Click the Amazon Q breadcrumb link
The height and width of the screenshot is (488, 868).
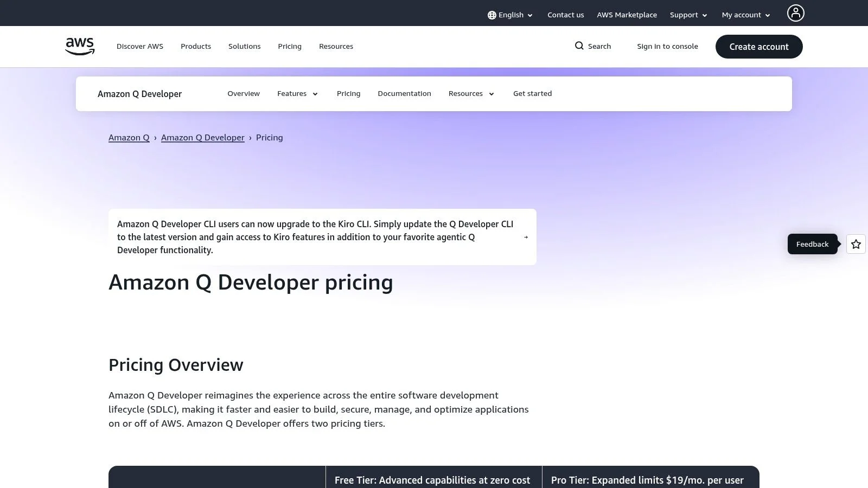pos(129,138)
